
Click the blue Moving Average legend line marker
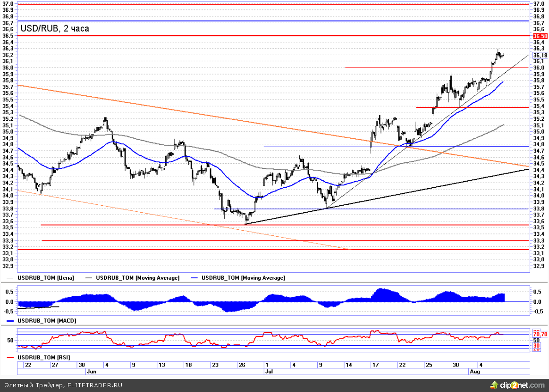tap(193, 278)
